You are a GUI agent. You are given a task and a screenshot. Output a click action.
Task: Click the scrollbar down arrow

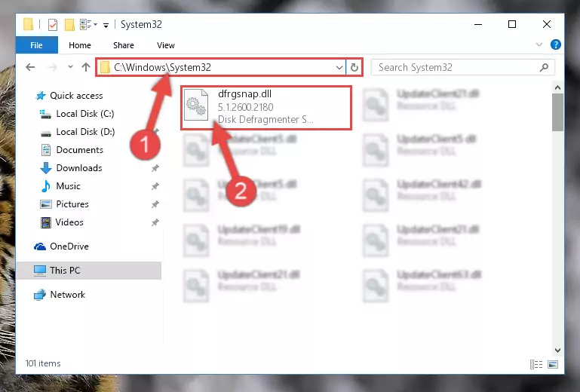click(557, 351)
